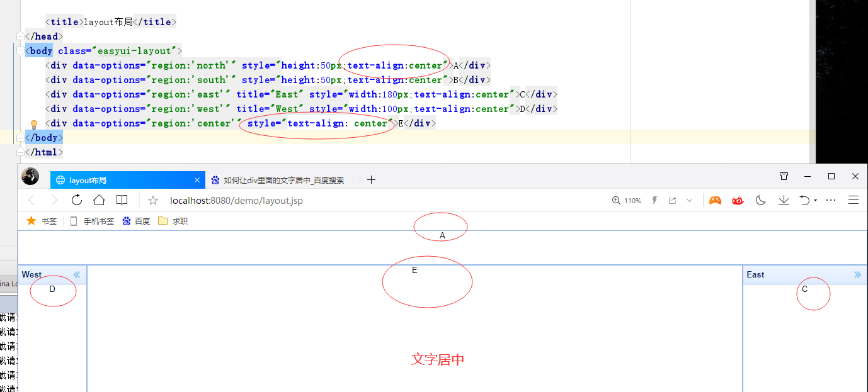Collapse the West panel with its double-arrow toggle

tap(76, 274)
